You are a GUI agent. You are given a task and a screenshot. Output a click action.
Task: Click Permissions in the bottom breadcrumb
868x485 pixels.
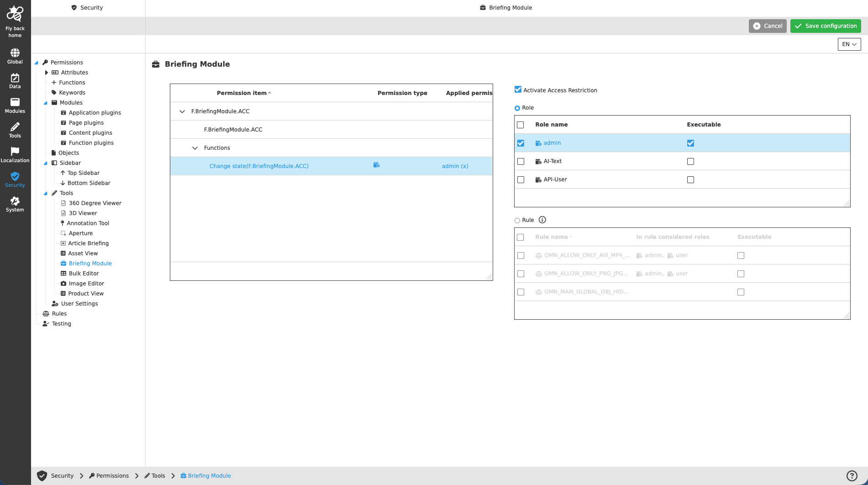pos(113,475)
